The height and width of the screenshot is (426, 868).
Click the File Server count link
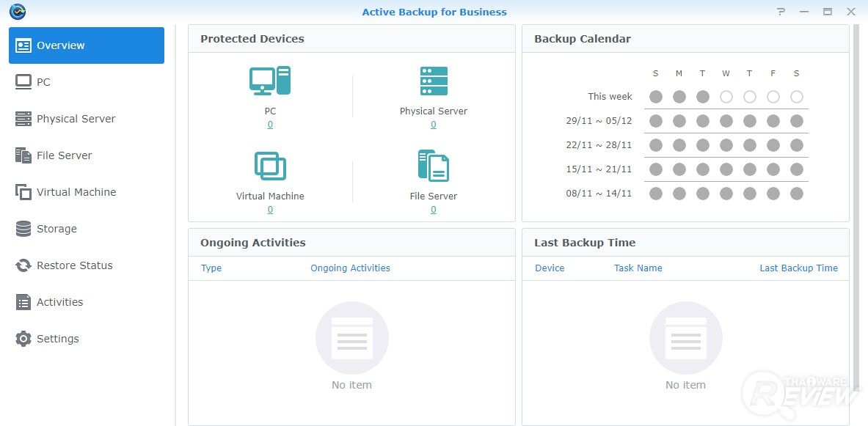(x=434, y=210)
